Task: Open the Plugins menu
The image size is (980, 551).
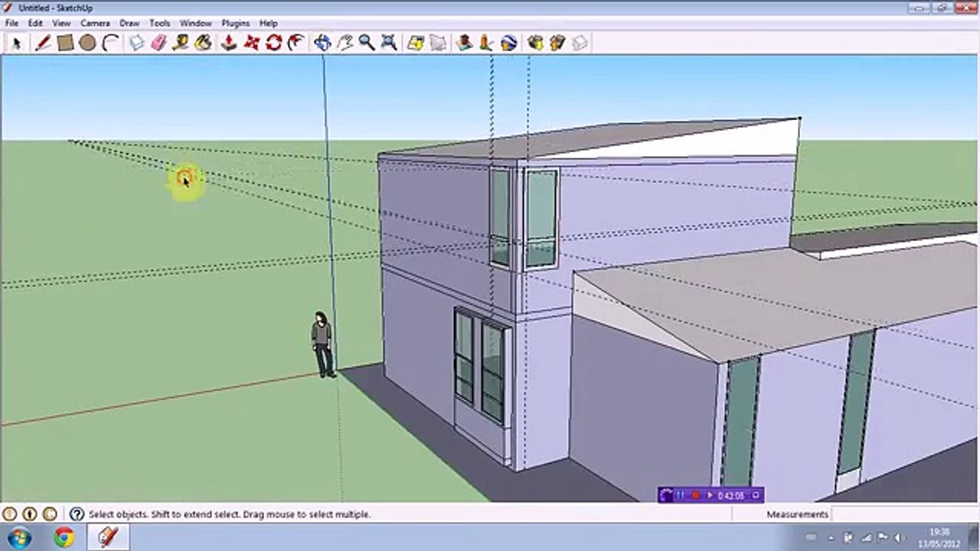Action: [236, 24]
